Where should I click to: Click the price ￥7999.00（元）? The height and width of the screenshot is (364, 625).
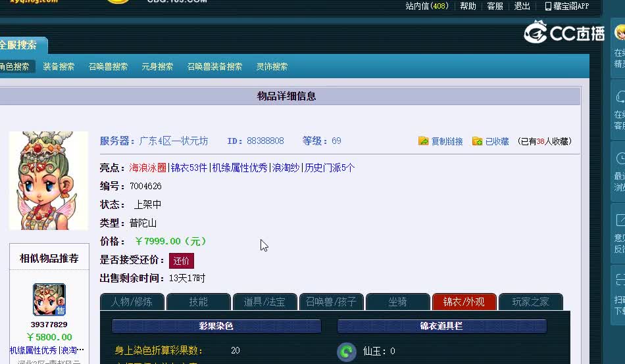[x=171, y=241]
